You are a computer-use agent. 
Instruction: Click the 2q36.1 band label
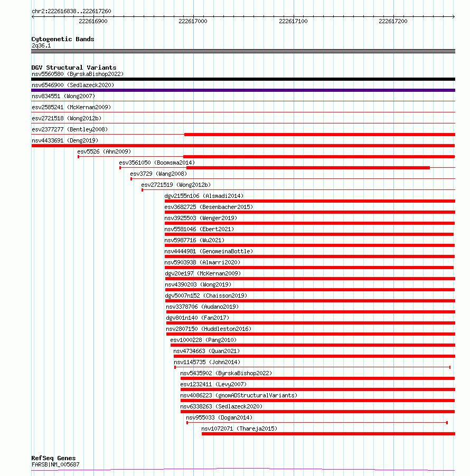point(41,46)
